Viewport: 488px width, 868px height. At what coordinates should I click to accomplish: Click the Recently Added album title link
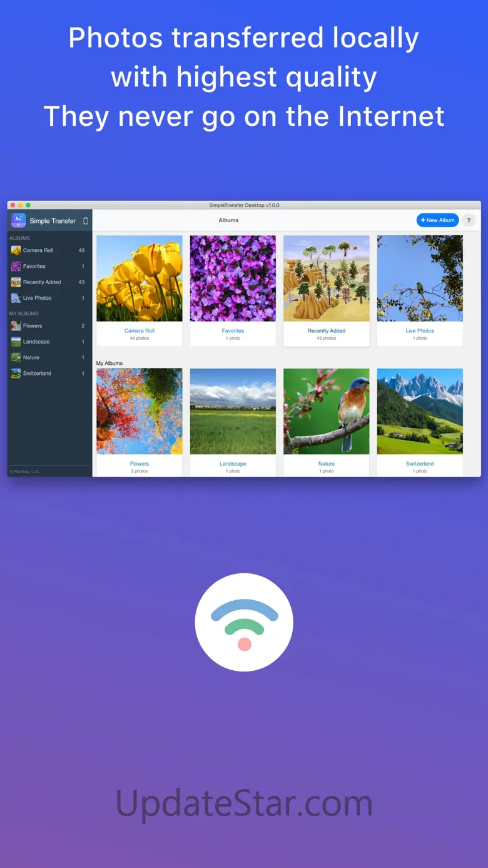[327, 331]
